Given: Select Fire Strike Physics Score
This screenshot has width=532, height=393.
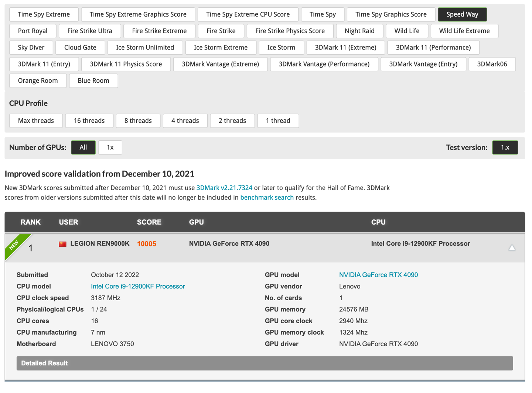Looking at the screenshot, I should [x=290, y=31].
